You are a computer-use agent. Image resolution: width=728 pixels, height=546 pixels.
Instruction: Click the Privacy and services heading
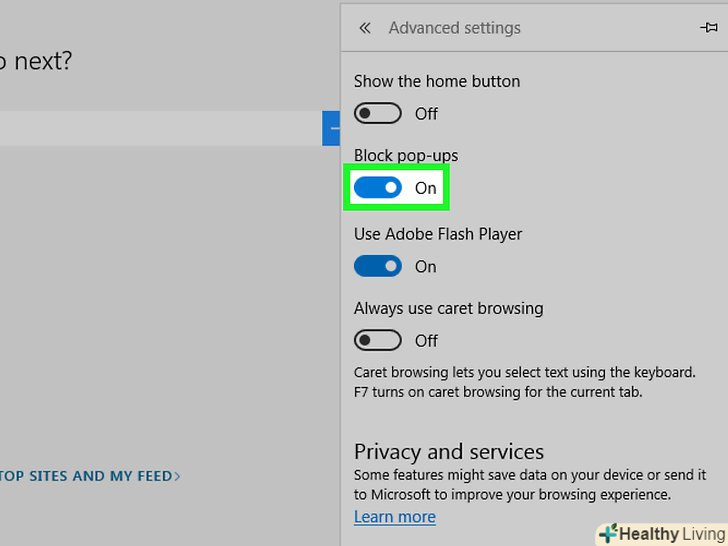point(449,451)
